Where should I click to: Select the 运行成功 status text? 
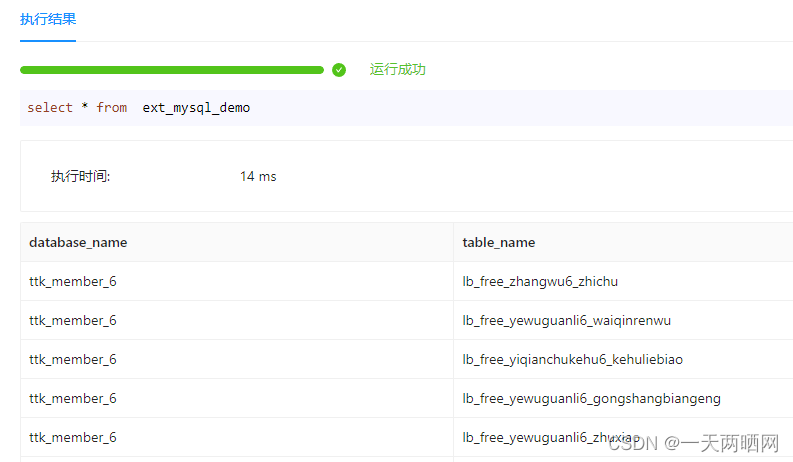click(398, 69)
